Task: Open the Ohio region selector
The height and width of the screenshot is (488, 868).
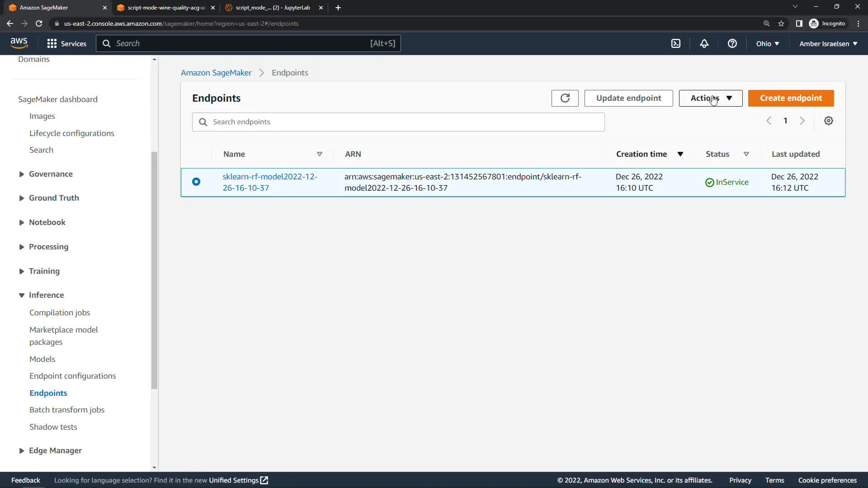Action: tap(767, 44)
